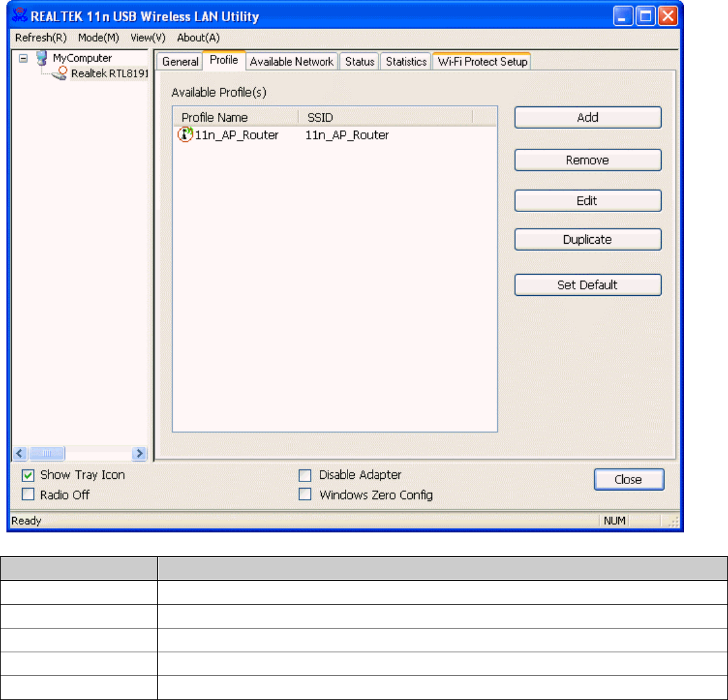Collapse the MyComputer tree node
This screenshot has width=728, height=700.
point(23,59)
